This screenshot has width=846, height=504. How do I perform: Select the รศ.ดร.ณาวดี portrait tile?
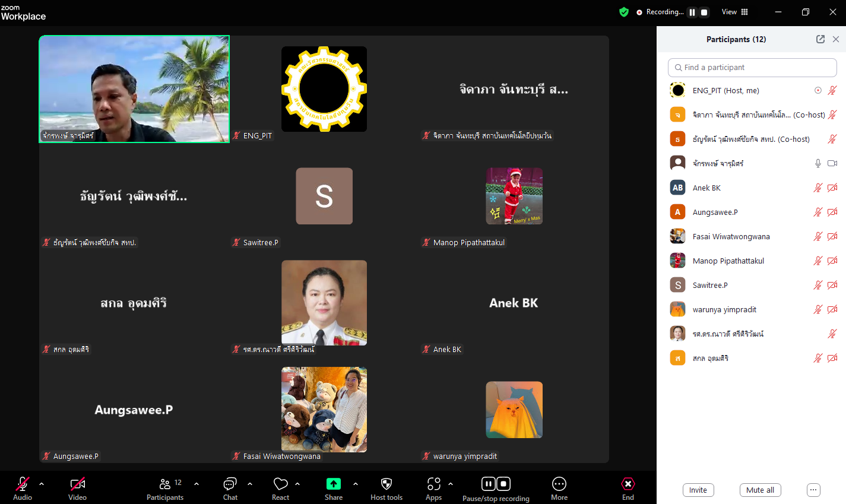[324, 303]
